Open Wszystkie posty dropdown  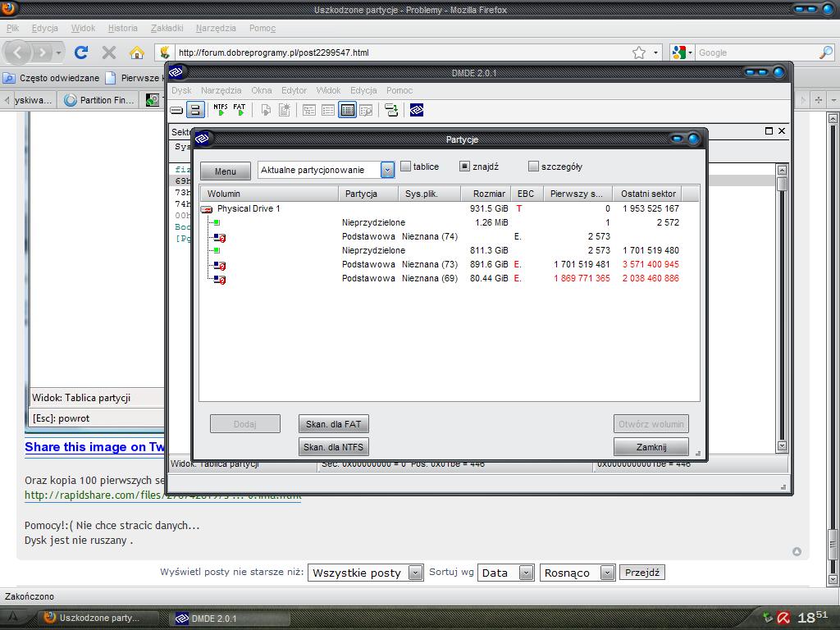pos(415,573)
